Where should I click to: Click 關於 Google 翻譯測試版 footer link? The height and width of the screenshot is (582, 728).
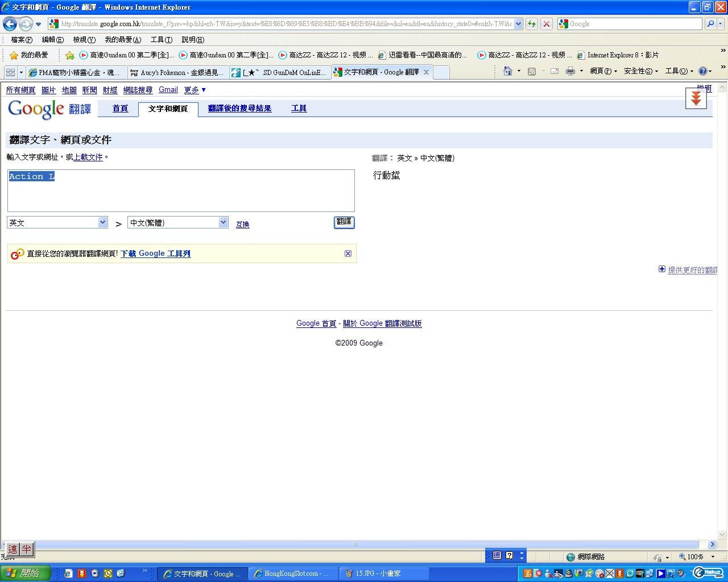click(x=382, y=323)
